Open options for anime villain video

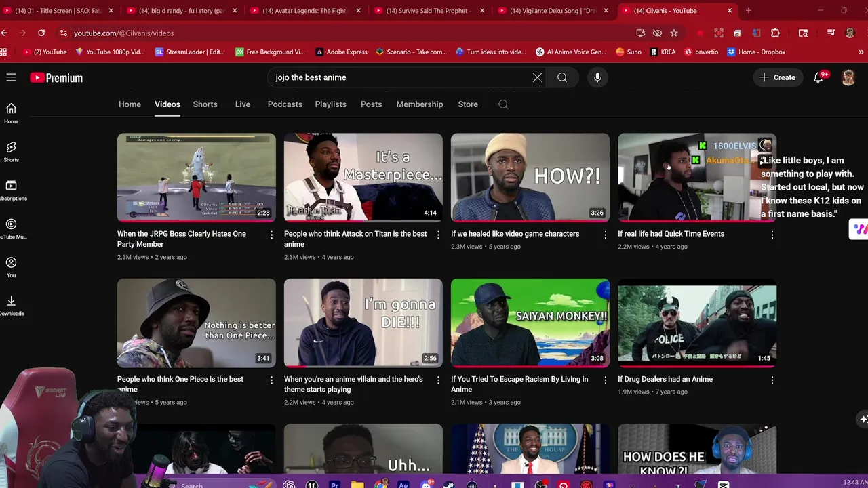438,380
